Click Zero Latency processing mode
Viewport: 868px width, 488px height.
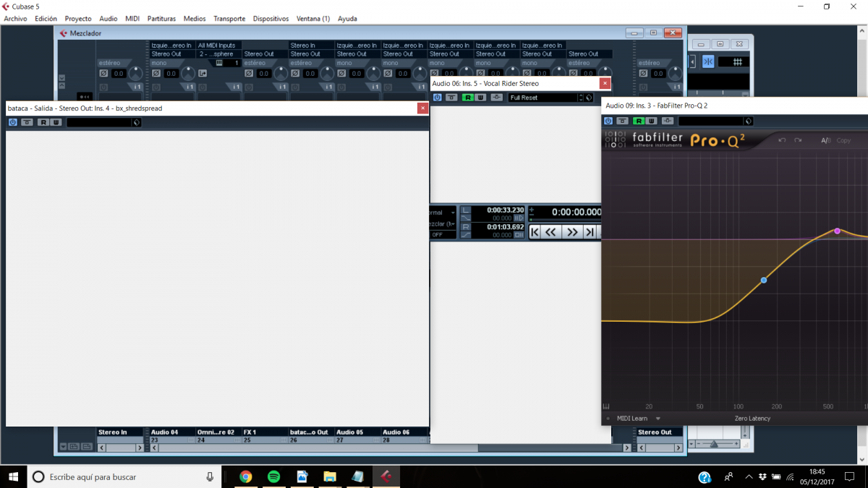click(x=752, y=419)
